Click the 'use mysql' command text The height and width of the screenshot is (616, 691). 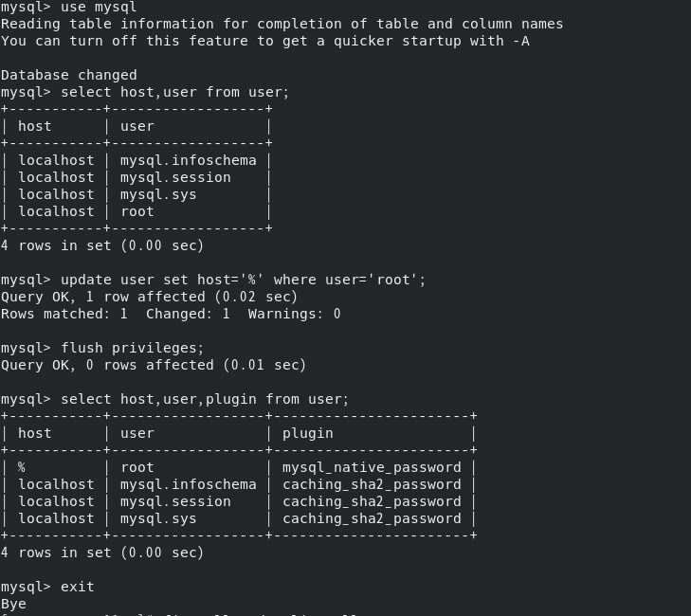click(99, 8)
